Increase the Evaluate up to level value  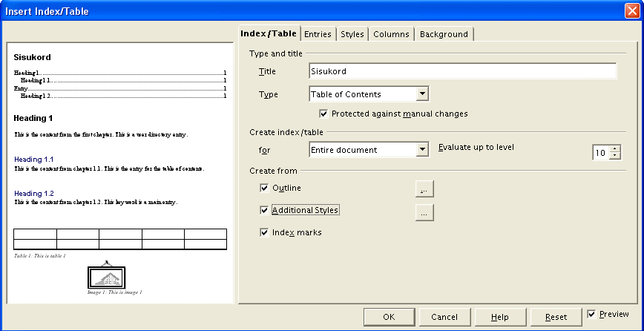pos(614,149)
